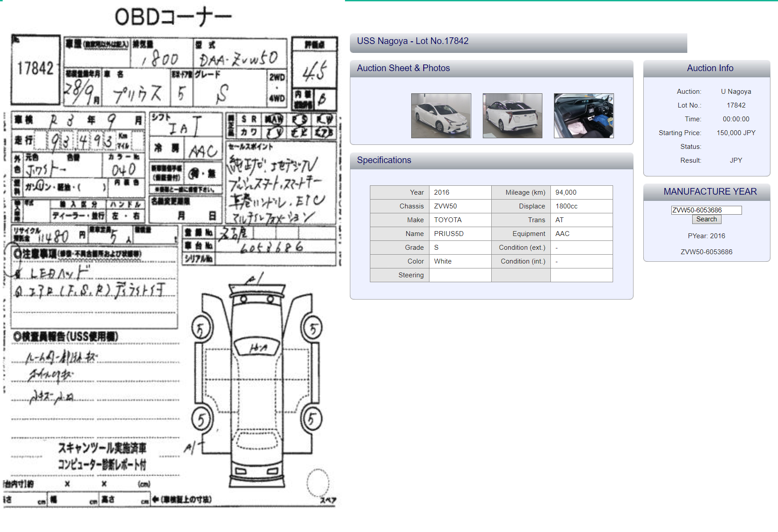
Task: Select the Result value 'JPY'
Action: (x=736, y=160)
